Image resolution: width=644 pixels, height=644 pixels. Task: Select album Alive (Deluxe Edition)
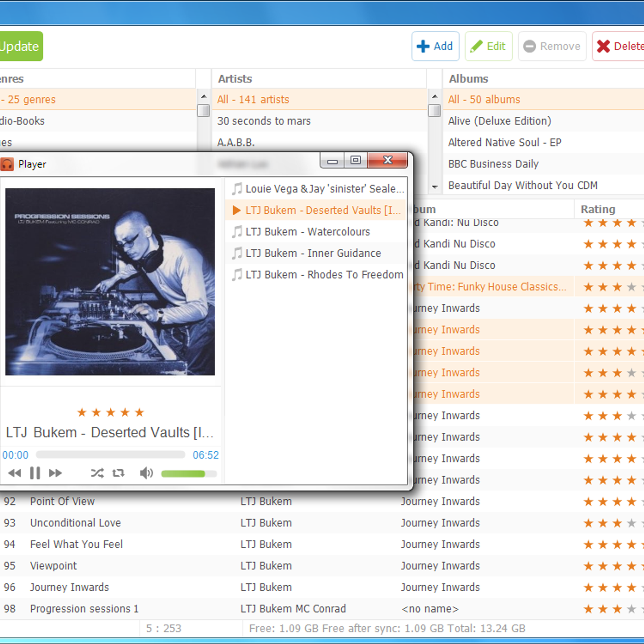tap(543, 121)
